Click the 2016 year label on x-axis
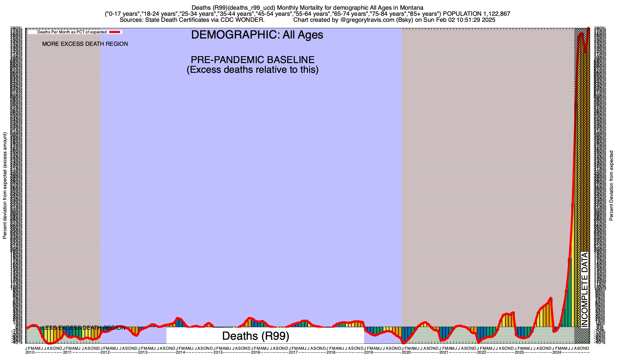 (x=255, y=352)
